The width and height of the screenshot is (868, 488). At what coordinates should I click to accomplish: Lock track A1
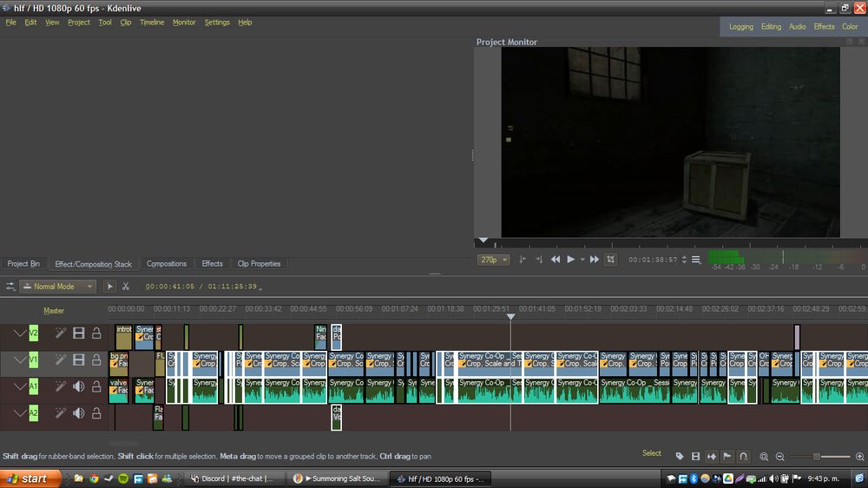click(96, 386)
